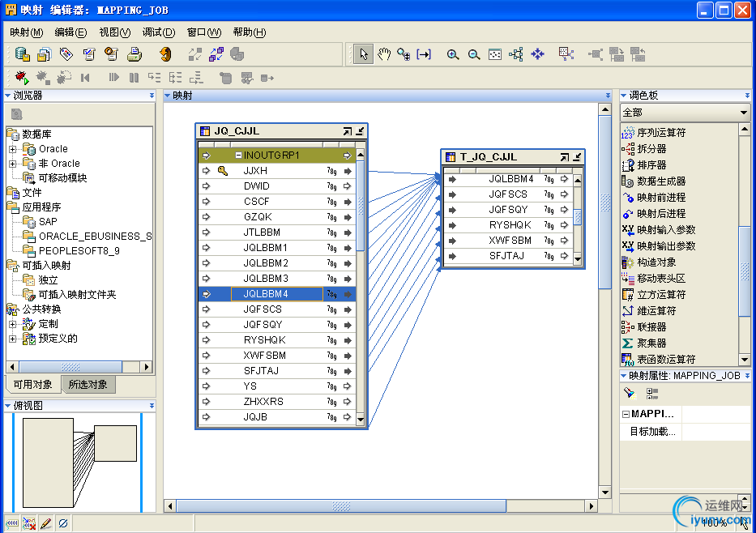Collapse the 浏览器 panel
756x533 pixels.
[8, 96]
